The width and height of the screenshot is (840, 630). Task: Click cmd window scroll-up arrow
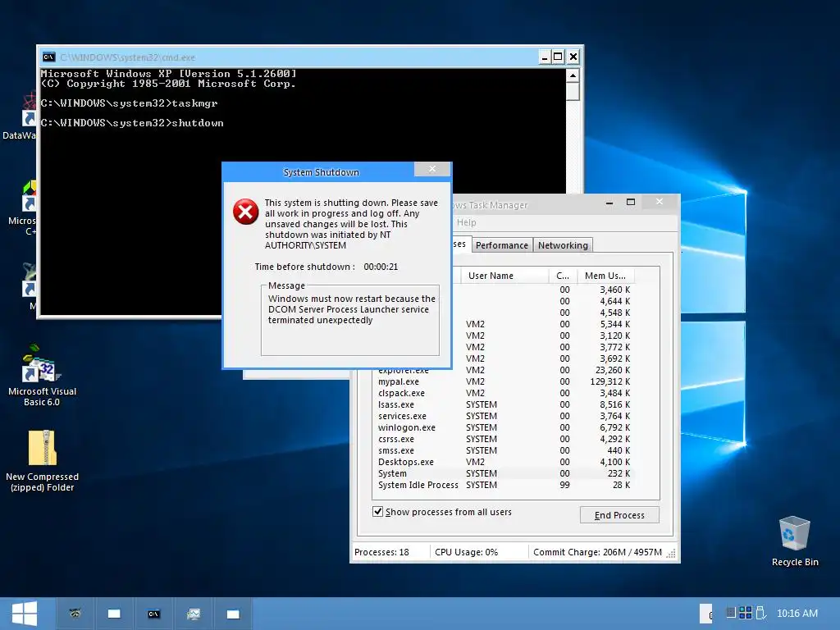573,75
